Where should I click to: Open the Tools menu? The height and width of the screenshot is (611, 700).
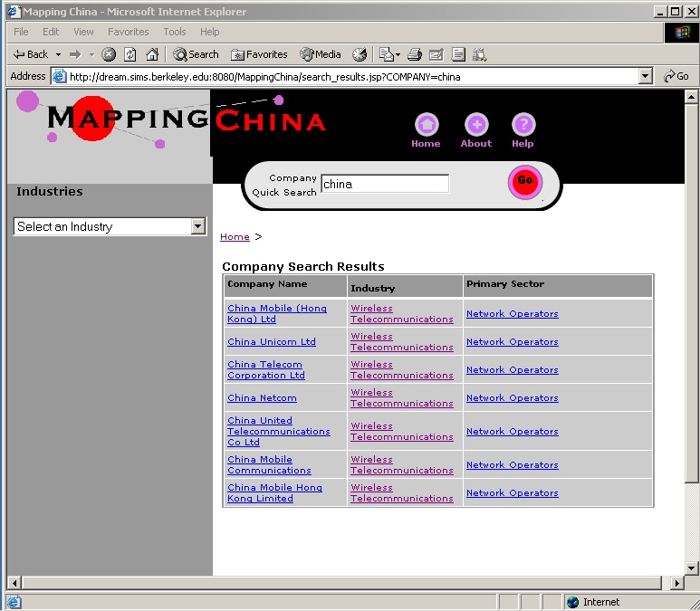[x=174, y=32]
